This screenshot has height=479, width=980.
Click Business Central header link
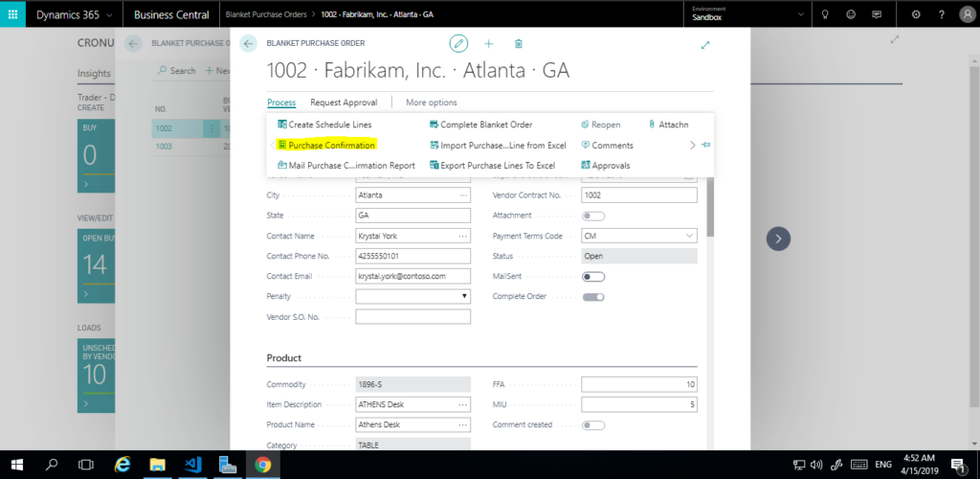pyautogui.click(x=171, y=14)
